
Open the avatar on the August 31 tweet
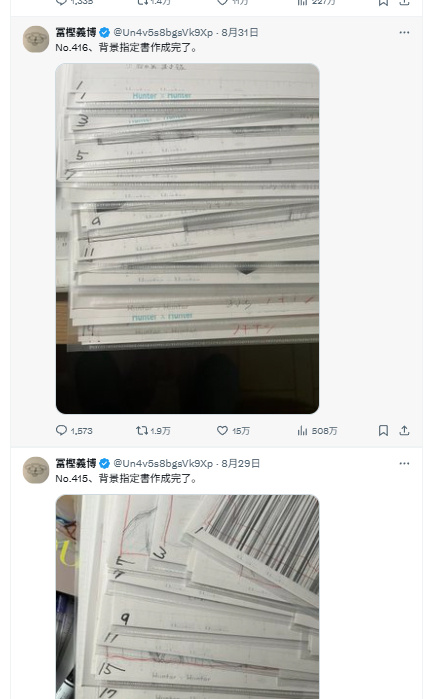(36, 39)
